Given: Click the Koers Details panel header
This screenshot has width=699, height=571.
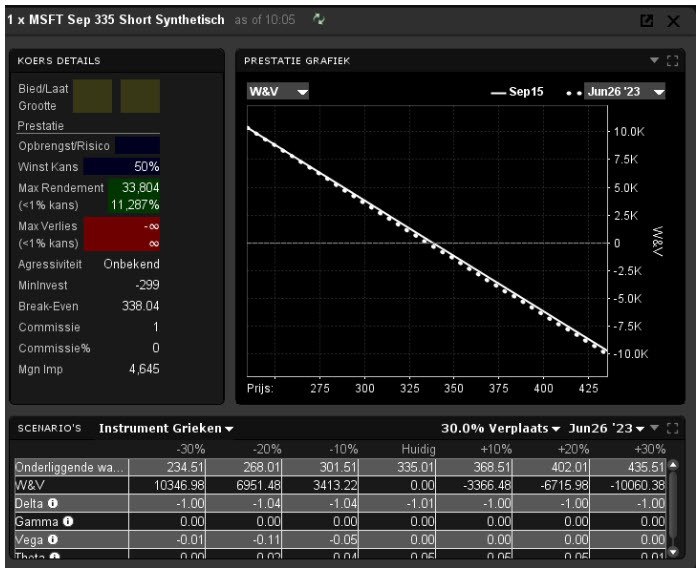Looking at the screenshot, I should [x=117, y=61].
